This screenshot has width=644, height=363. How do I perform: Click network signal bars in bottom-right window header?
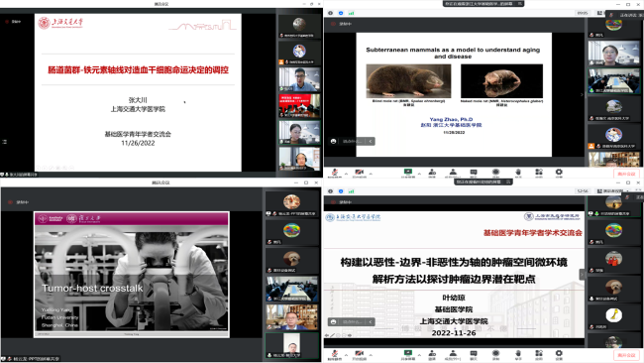(x=351, y=191)
